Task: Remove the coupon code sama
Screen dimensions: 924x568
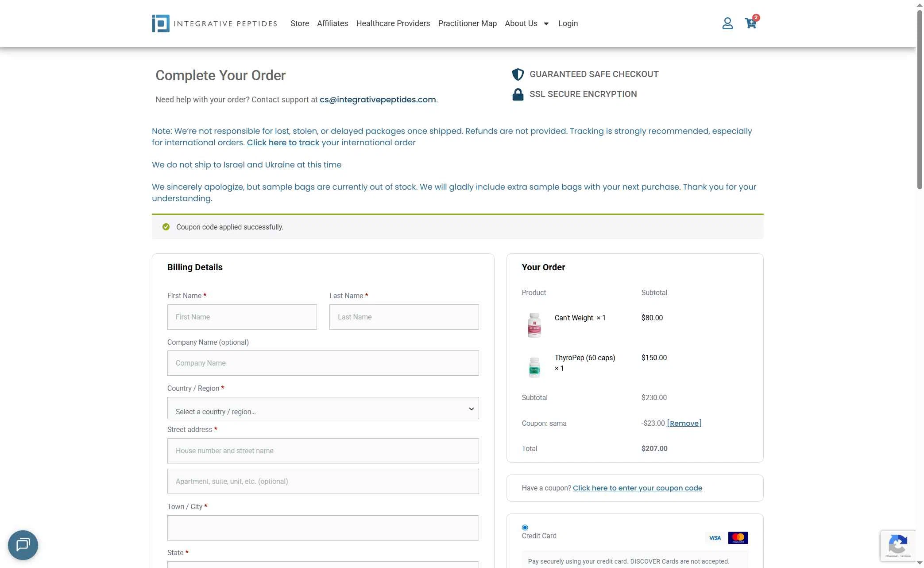Action: [684, 423]
